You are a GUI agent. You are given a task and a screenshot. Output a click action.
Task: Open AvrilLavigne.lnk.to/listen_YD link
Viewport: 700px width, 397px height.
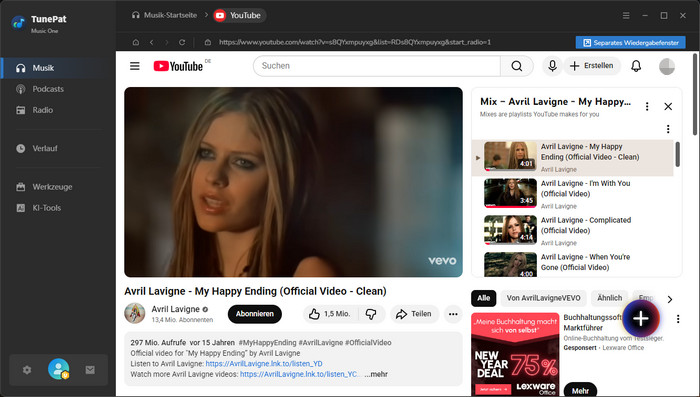pyautogui.click(x=264, y=364)
